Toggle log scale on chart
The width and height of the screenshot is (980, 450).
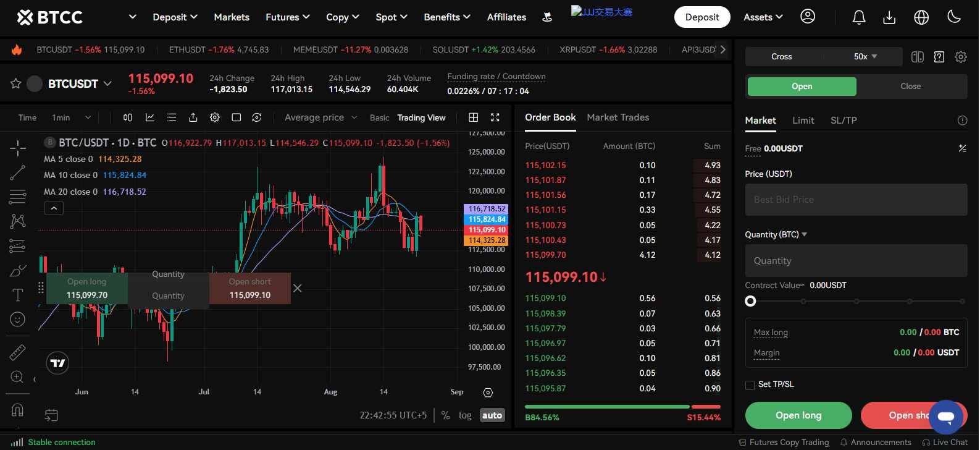(465, 415)
